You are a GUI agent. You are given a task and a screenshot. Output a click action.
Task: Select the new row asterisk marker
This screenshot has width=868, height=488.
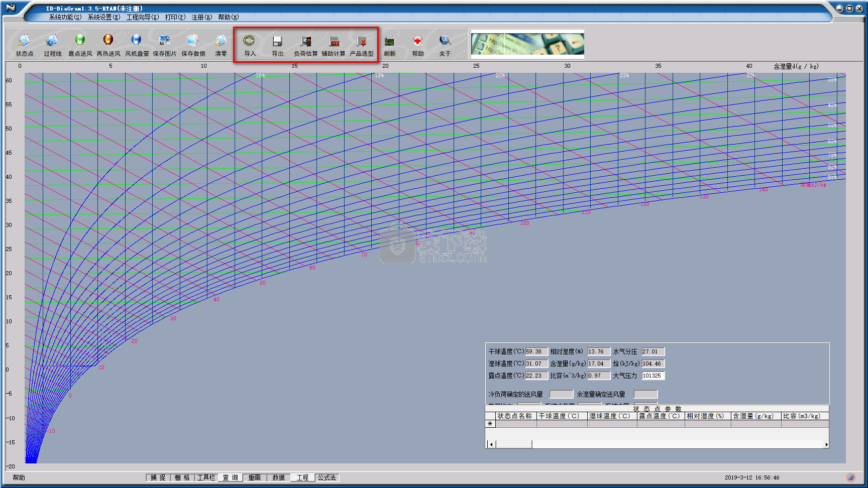490,424
